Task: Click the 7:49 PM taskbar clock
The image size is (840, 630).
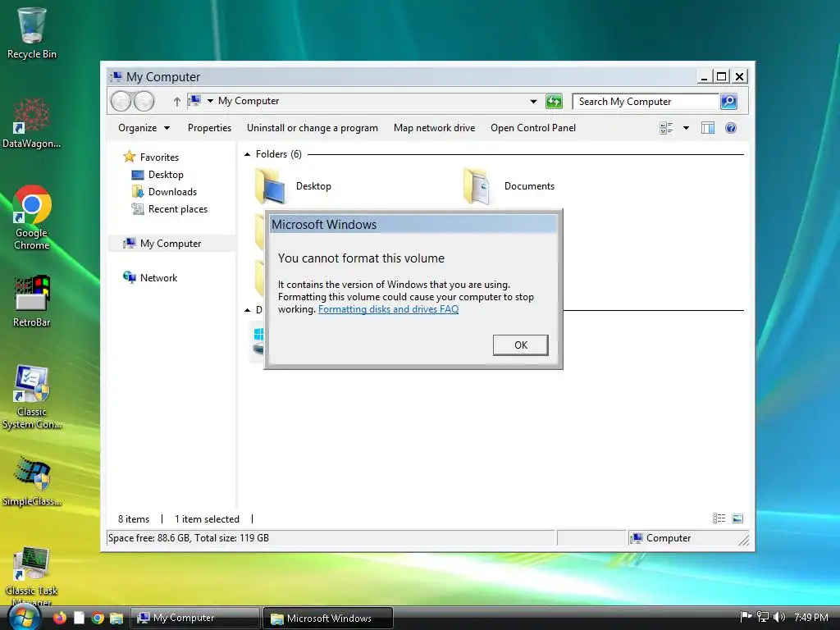Action: click(x=811, y=617)
